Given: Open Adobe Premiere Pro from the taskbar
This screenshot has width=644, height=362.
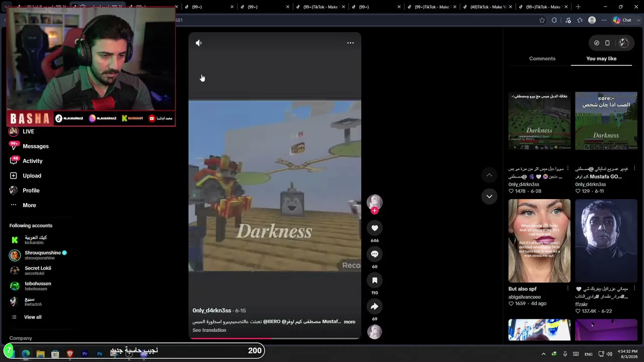Looking at the screenshot, I should 85,354.
